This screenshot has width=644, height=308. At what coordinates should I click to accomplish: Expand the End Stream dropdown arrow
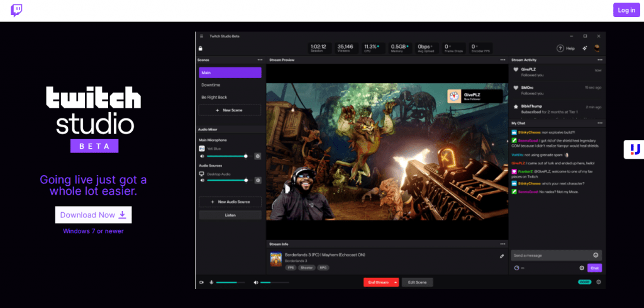point(396,282)
